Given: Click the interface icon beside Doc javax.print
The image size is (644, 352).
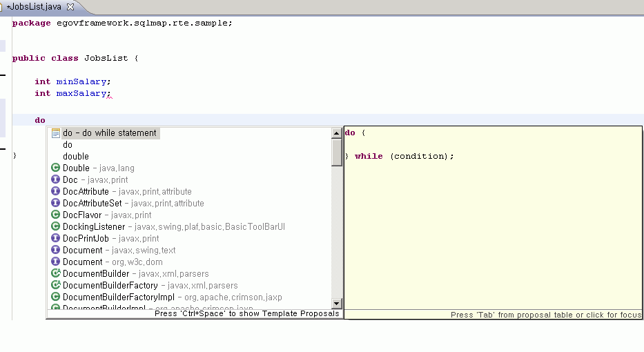Looking at the screenshot, I should click(x=56, y=180).
